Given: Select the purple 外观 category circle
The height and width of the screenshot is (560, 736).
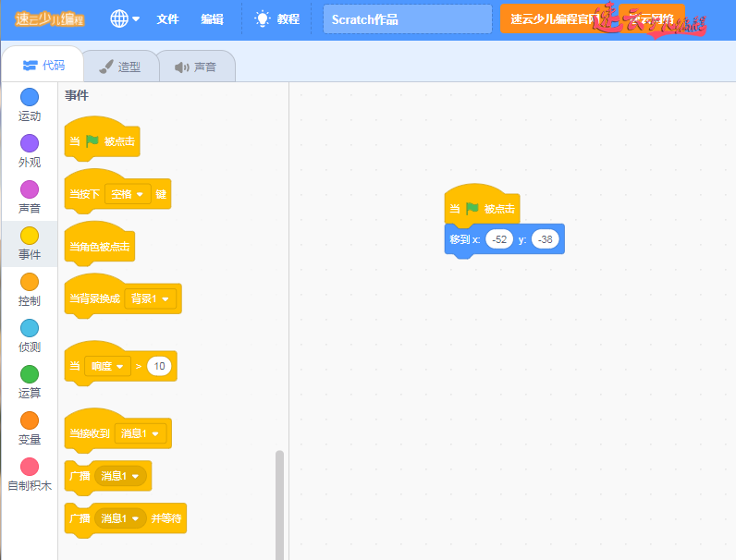Looking at the screenshot, I should pyautogui.click(x=30, y=143).
